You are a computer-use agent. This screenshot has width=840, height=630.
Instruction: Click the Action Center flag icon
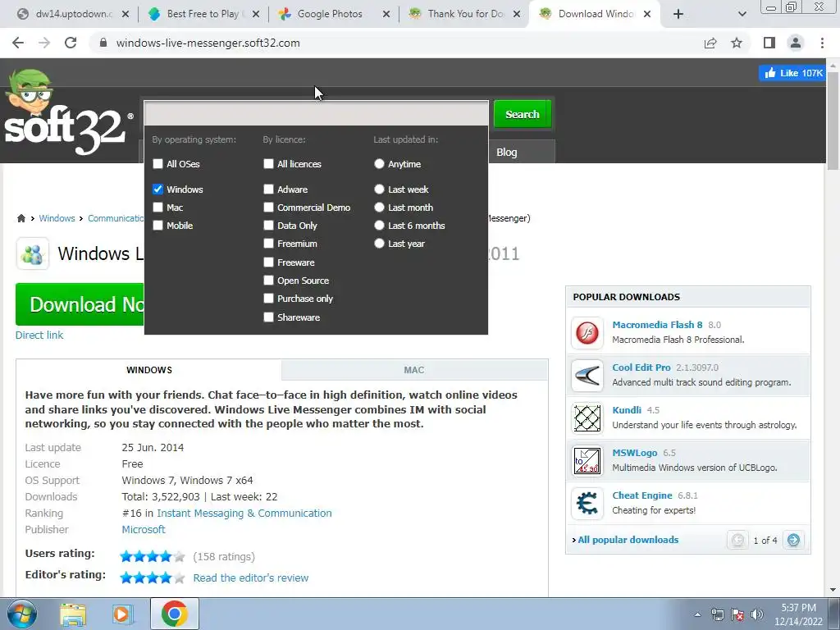(737, 614)
